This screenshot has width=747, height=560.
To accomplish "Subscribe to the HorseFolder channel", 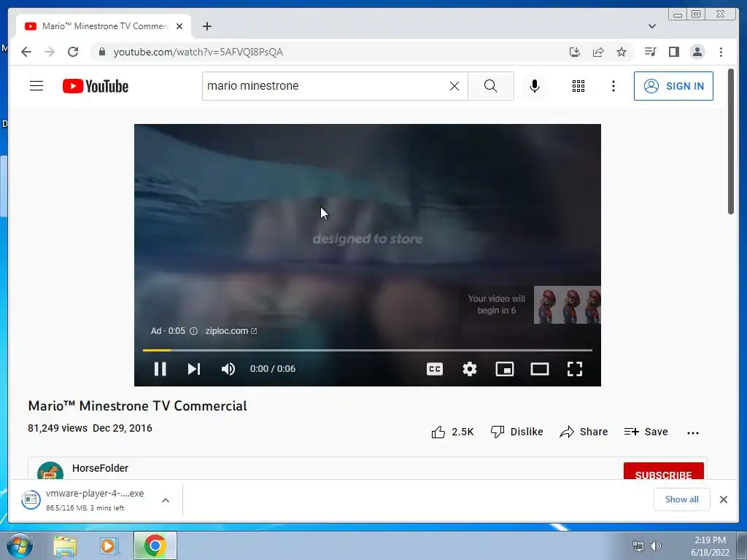I will point(663,472).
